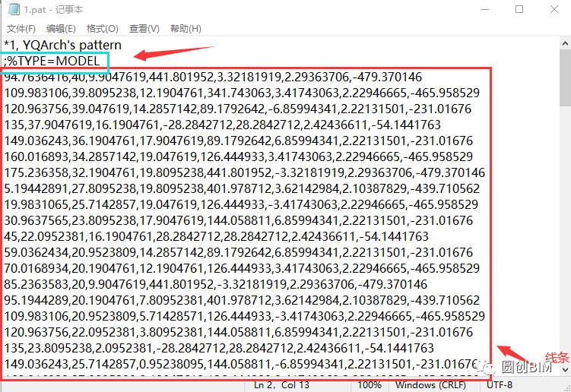Click the line starting with 30.9637565
The image size is (571, 392).
239,220
